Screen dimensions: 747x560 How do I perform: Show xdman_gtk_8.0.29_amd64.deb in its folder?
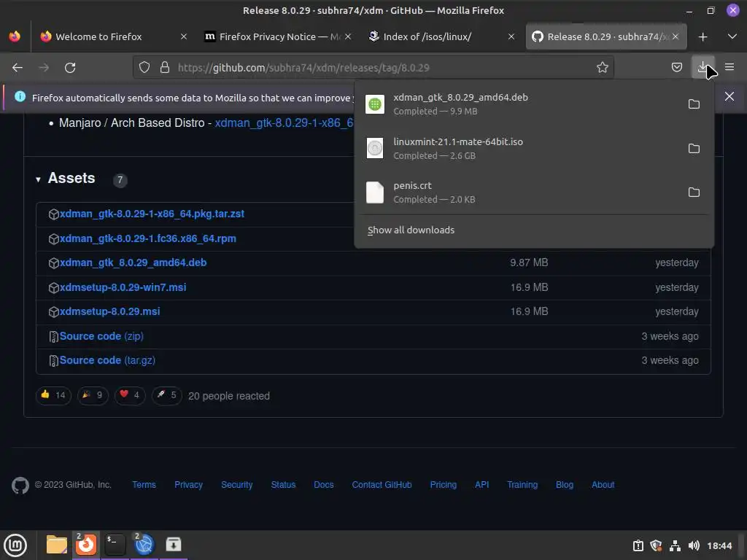tap(694, 104)
